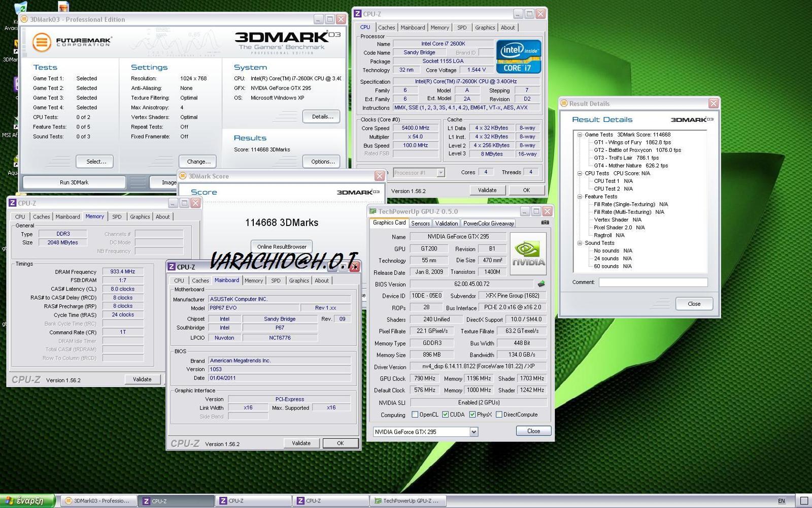Collapse the Feature Tests tree node
This screenshot has height=508, width=812.
pyautogui.click(x=580, y=197)
